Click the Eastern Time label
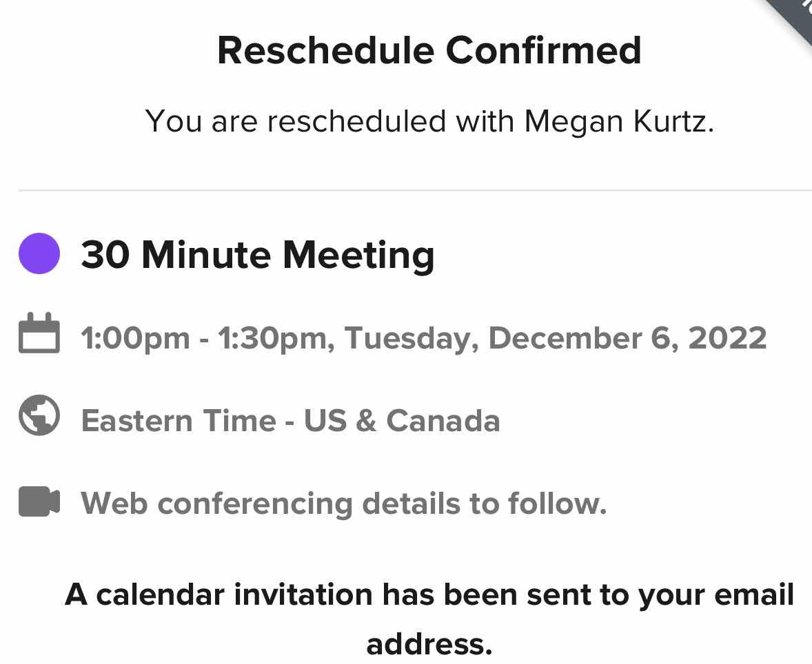Screen dimensions: 812x664 point(179,420)
